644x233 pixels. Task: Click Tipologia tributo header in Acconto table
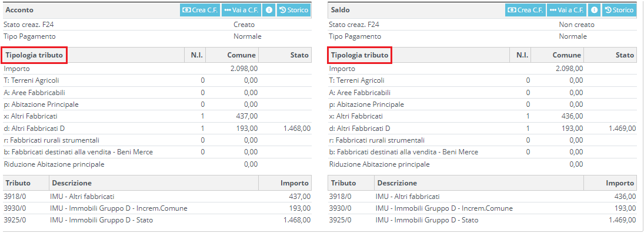pyautogui.click(x=34, y=55)
